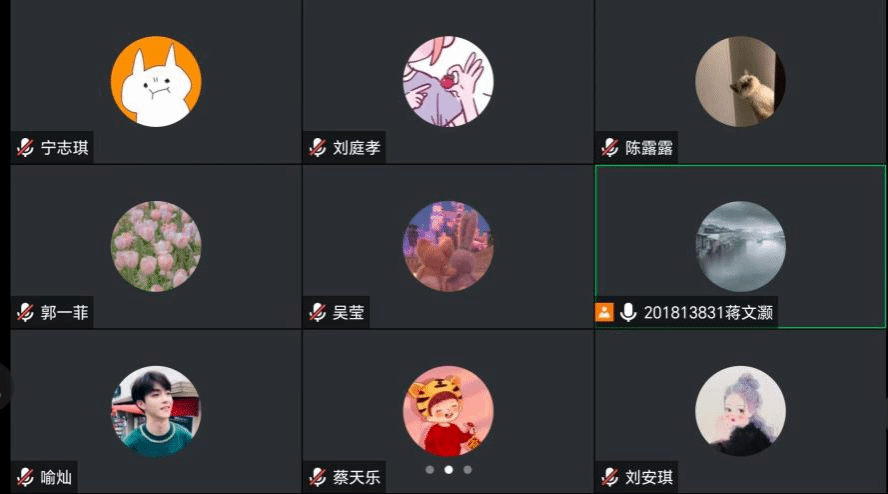Click 刘庭孝's muted microphone icon

[x=317, y=148]
